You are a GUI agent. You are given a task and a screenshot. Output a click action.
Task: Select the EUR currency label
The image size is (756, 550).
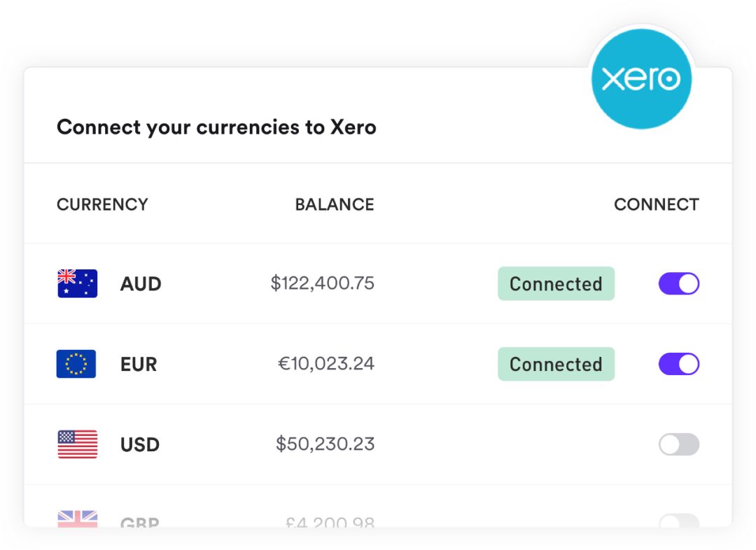[139, 365]
